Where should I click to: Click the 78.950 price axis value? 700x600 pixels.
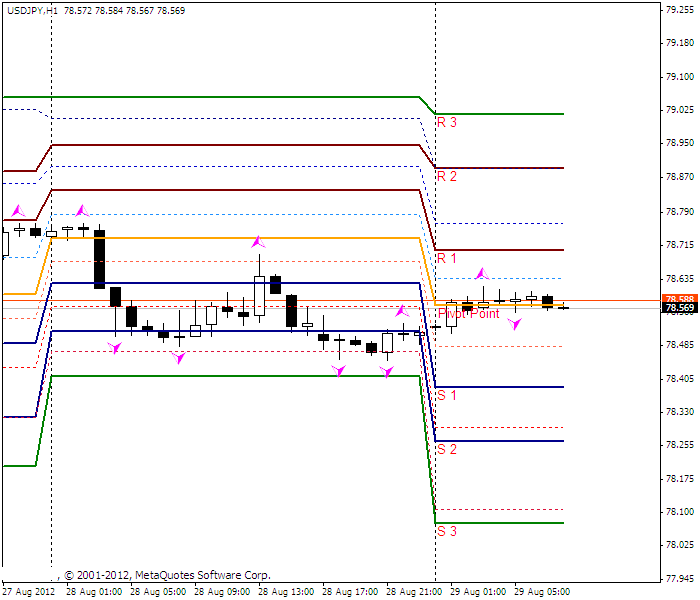(680, 143)
